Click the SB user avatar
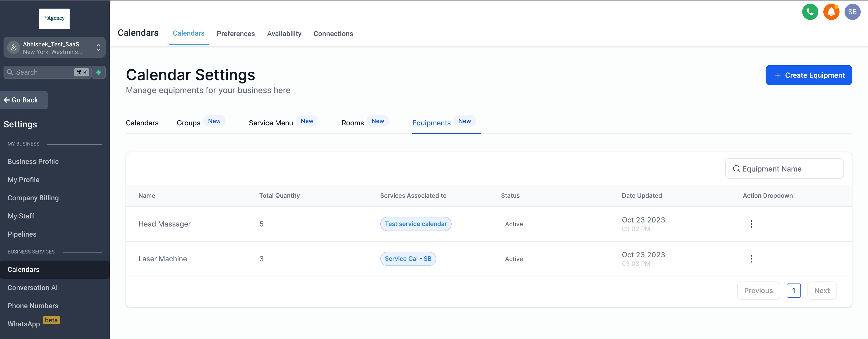Screen dimensions: 868x339 click(852, 12)
